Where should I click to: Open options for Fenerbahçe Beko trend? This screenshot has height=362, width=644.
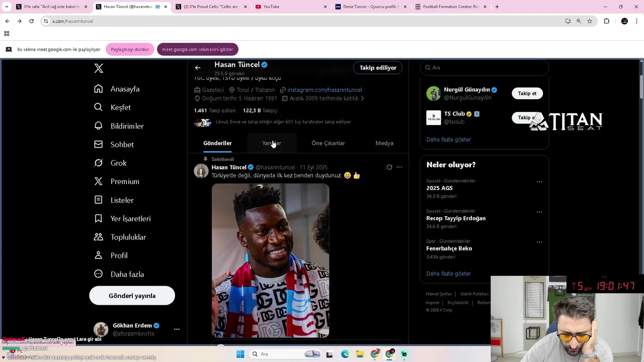(539, 242)
